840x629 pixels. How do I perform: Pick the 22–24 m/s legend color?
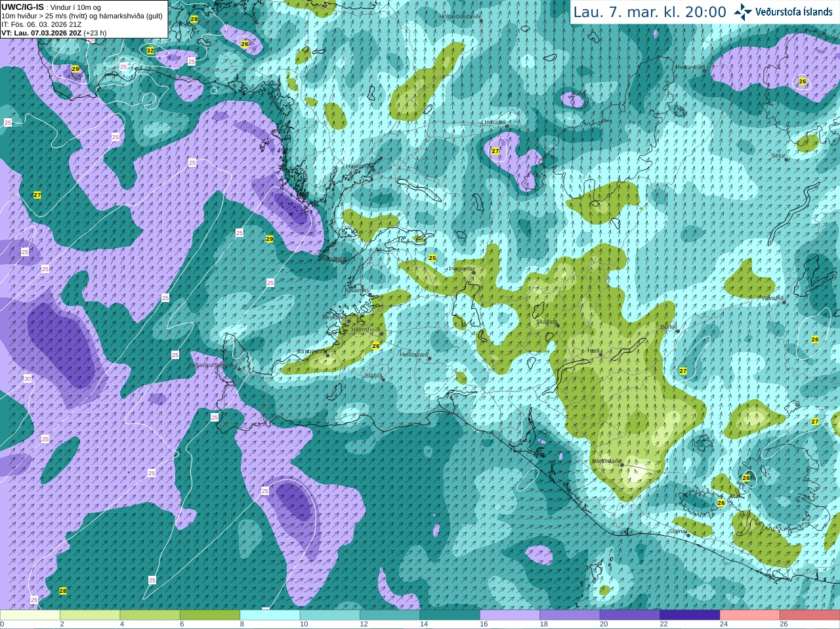[x=690, y=615]
